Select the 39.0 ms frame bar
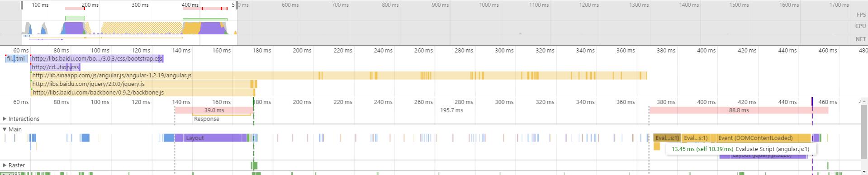The image size is (868, 175). pos(214,110)
